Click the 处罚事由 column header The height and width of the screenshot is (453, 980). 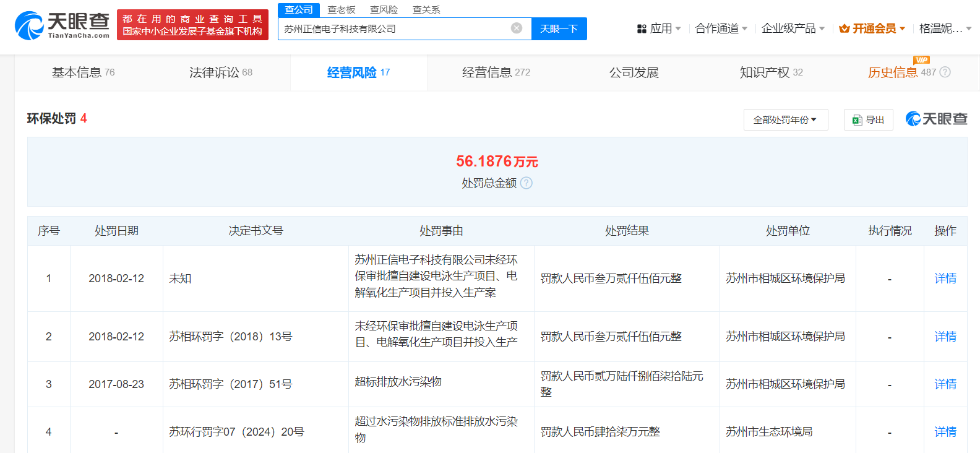click(x=441, y=231)
